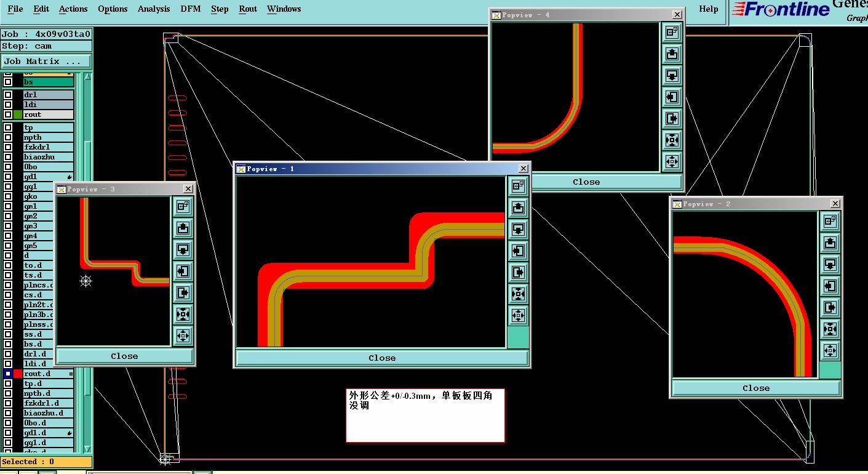Click the Chinese note box about tolerance +0/-0.3mm
The width and height of the screenshot is (868, 474).
(x=425, y=415)
